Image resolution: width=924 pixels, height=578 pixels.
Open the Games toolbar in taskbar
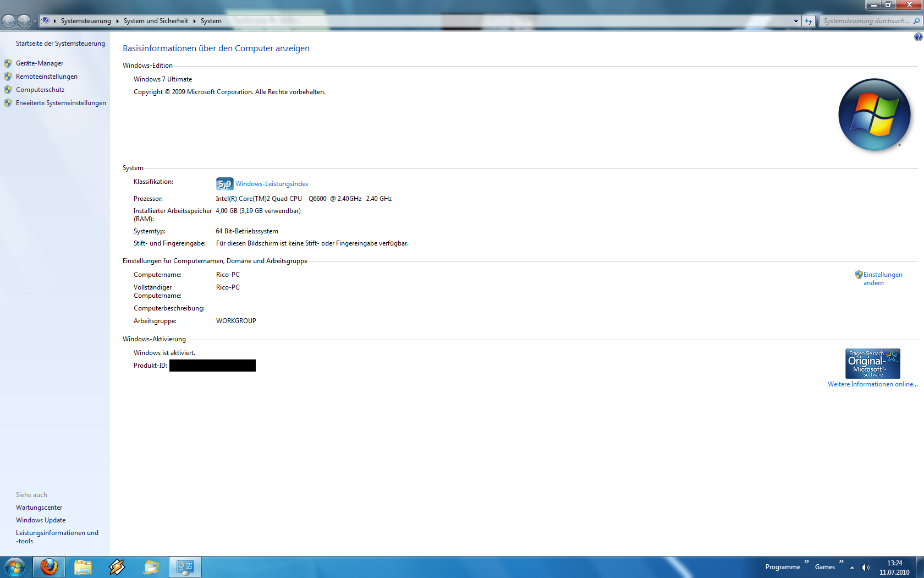click(825, 567)
